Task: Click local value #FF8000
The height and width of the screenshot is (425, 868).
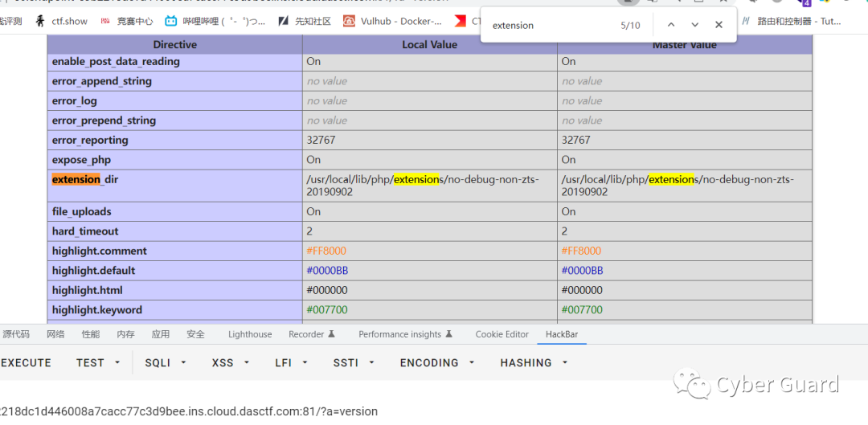Action: coord(326,251)
